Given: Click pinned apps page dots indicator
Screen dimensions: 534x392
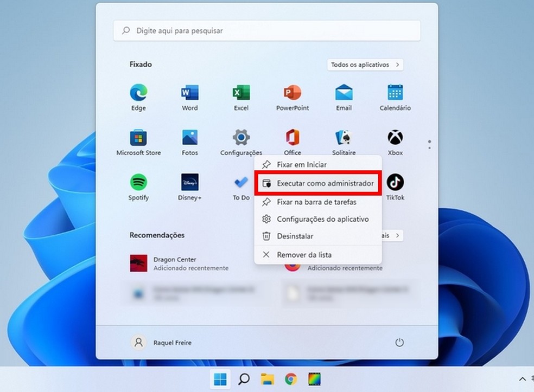Looking at the screenshot, I should (x=429, y=145).
